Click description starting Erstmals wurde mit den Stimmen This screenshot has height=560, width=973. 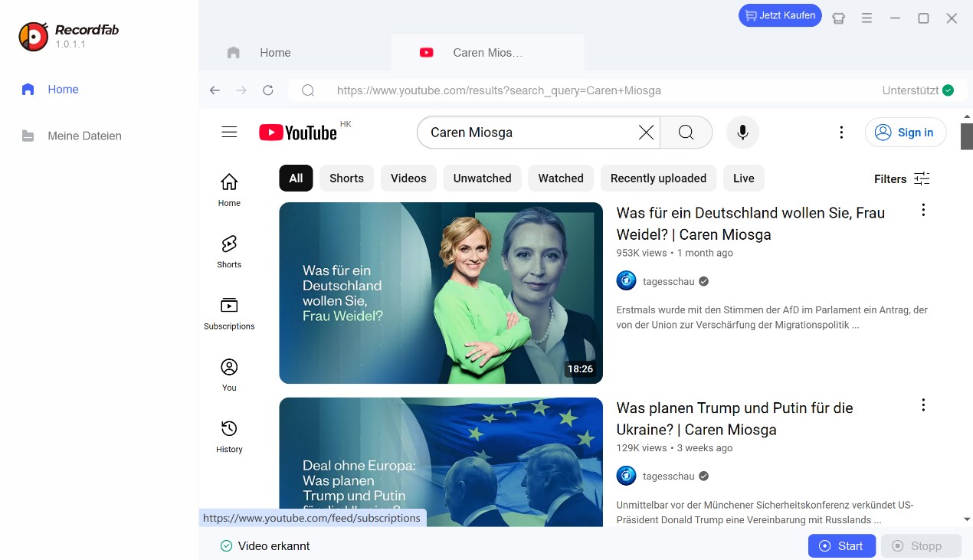click(x=772, y=317)
